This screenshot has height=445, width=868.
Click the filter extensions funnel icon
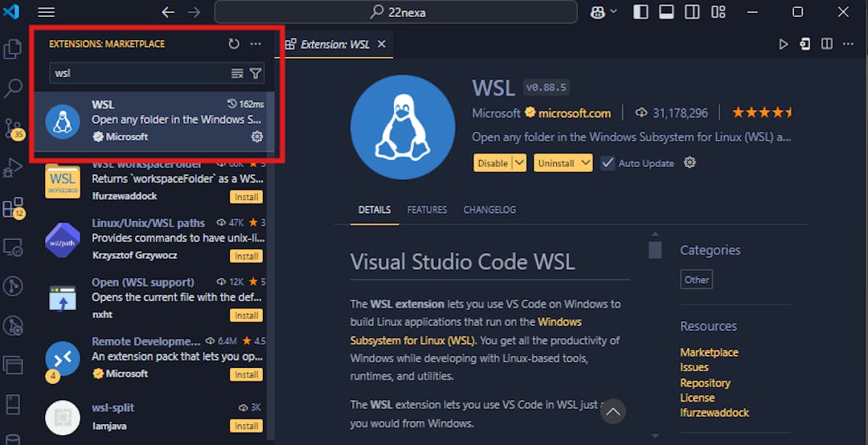click(x=256, y=73)
